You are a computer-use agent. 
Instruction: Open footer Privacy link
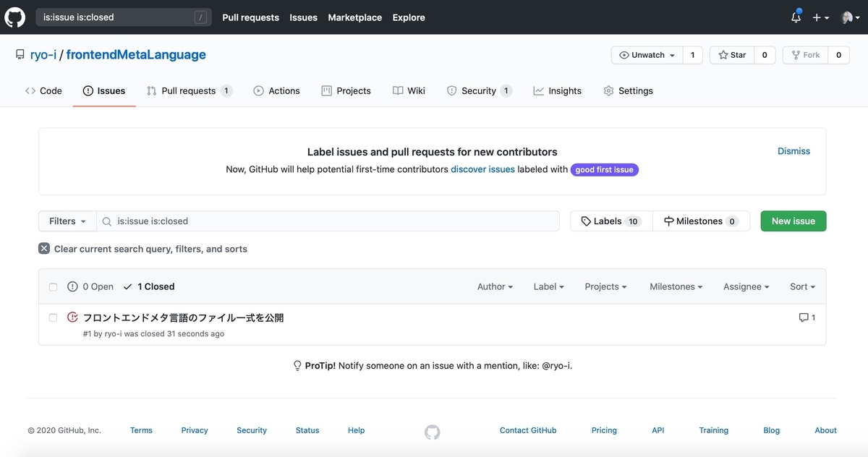(195, 430)
